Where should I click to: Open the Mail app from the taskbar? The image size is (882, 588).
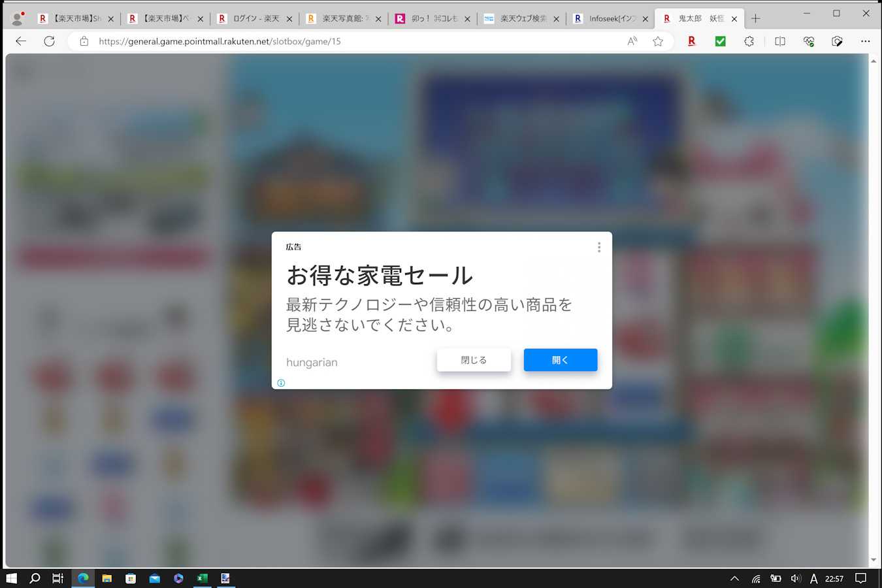pyautogui.click(x=155, y=578)
